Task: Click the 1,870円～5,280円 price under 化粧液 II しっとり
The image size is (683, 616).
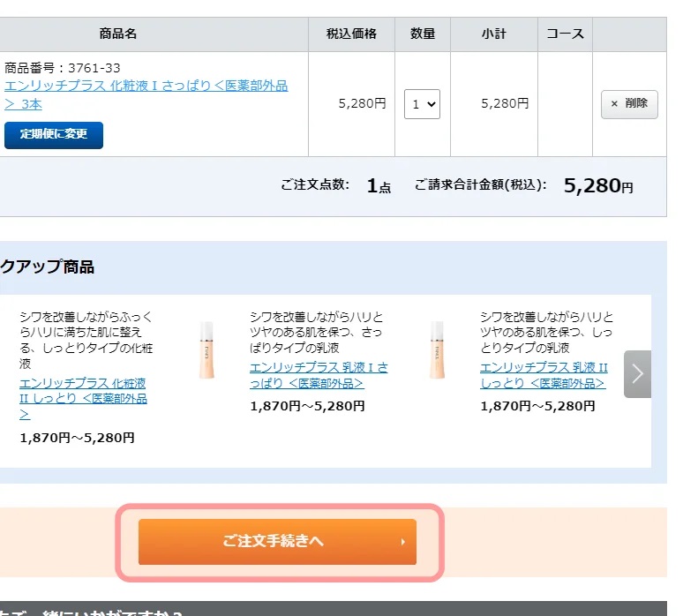Action: coord(77,438)
